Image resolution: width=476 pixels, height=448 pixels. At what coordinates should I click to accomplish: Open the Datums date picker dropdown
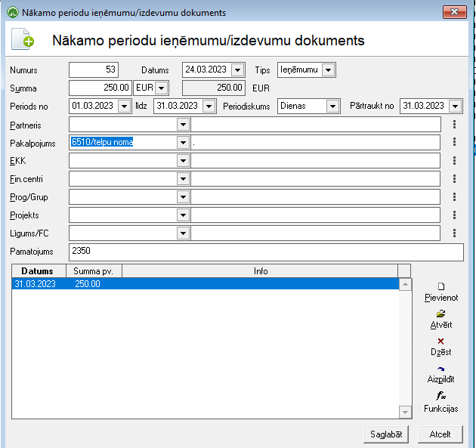tap(238, 70)
